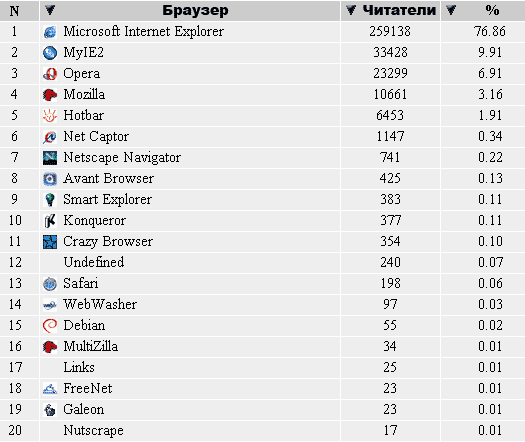This screenshot has width=525, height=442.
Task: Click the Браузер column header
Action: pyautogui.click(x=195, y=11)
